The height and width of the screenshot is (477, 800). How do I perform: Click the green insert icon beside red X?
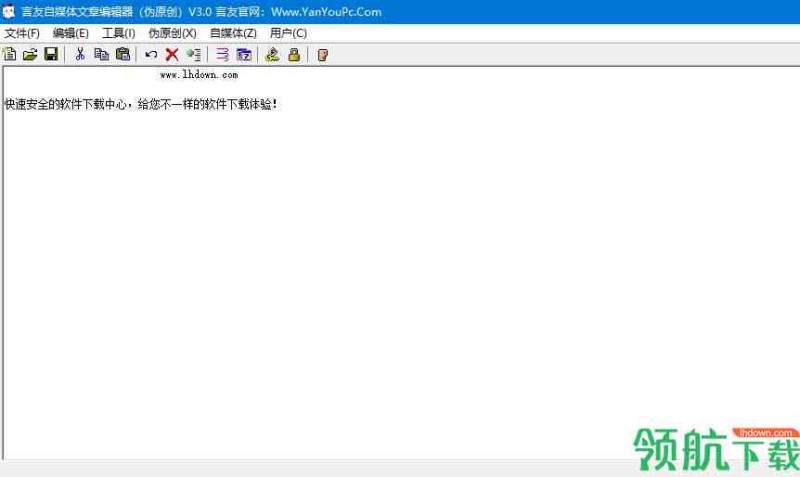pos(193,55)
